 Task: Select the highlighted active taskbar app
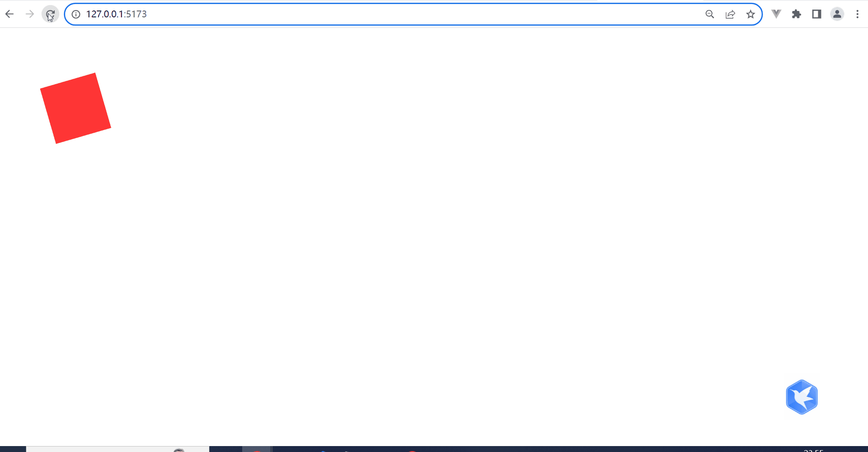click(x=257, y=449)
